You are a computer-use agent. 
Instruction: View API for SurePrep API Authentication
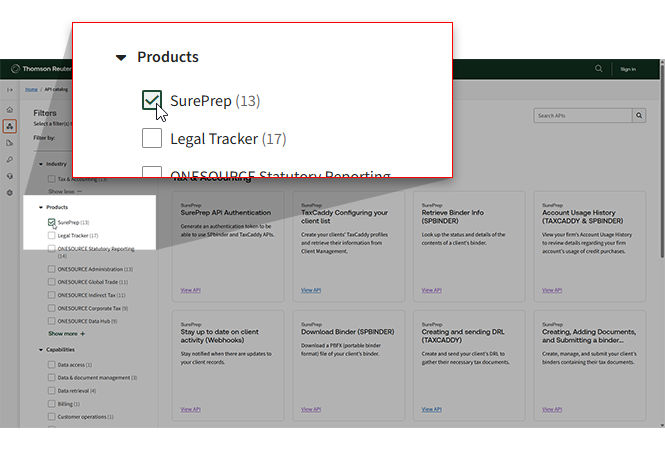190,291
